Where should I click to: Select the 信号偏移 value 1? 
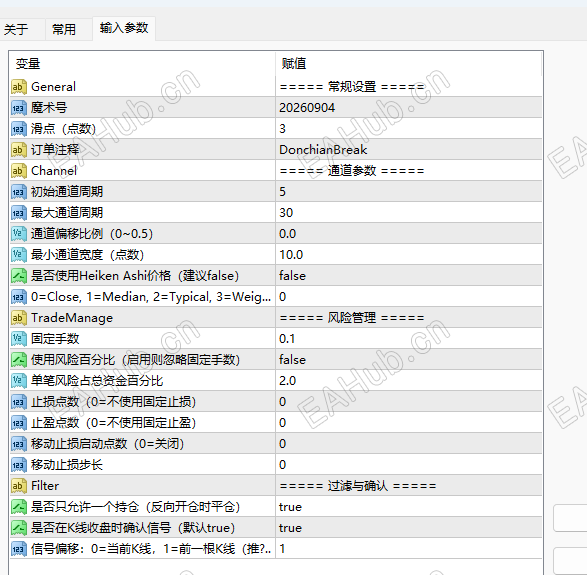click(x=282, y=549)
